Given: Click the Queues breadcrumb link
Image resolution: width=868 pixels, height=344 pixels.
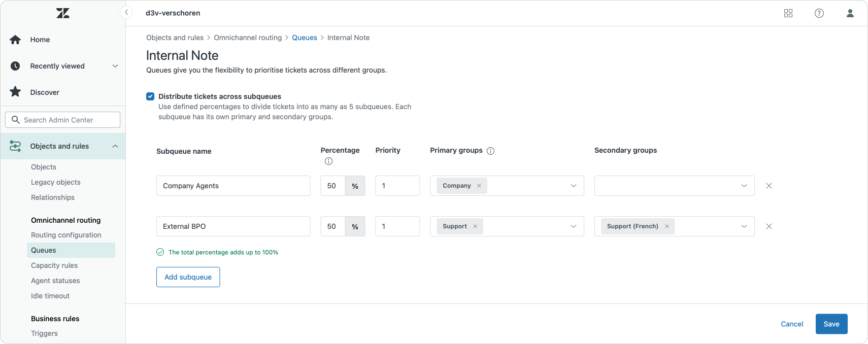Looking at the screenshot, I should pos(305,38).
